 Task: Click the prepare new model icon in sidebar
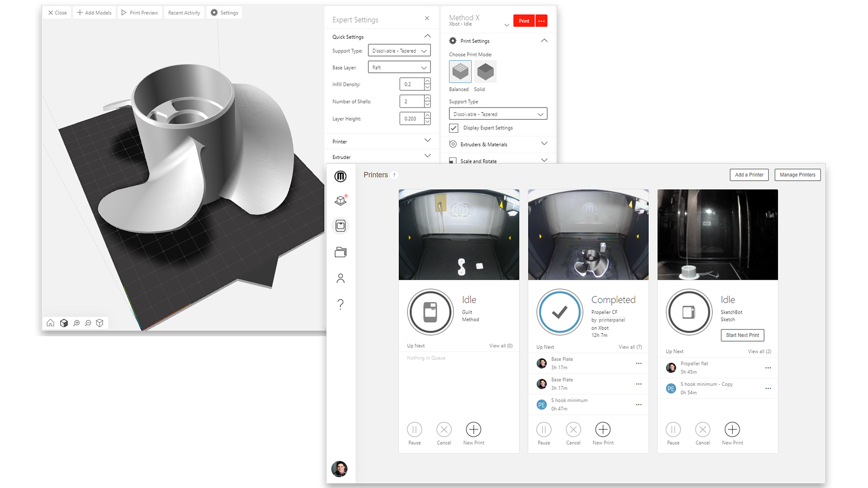340,200
